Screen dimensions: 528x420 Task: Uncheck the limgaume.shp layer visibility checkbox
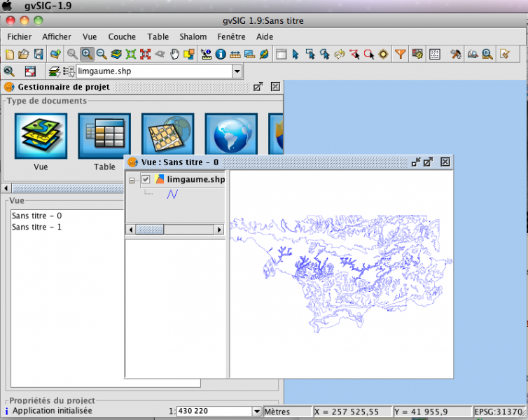point(146,180)
